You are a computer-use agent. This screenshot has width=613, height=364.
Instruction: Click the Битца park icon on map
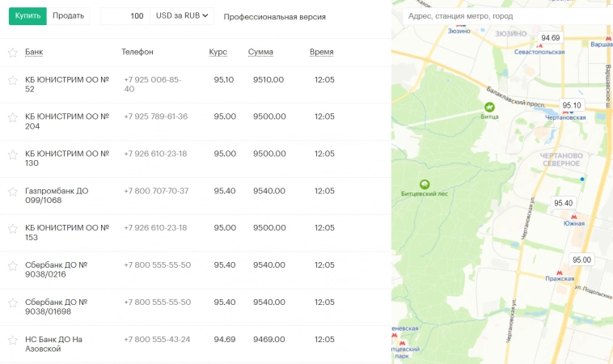coord(489,107)
